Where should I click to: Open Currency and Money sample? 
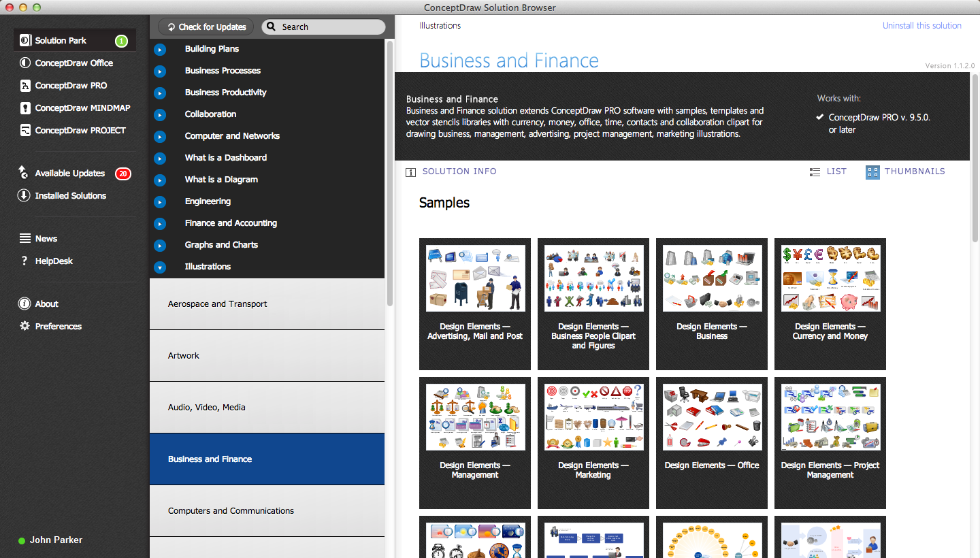pyautogui.click(x=830, y=304)
